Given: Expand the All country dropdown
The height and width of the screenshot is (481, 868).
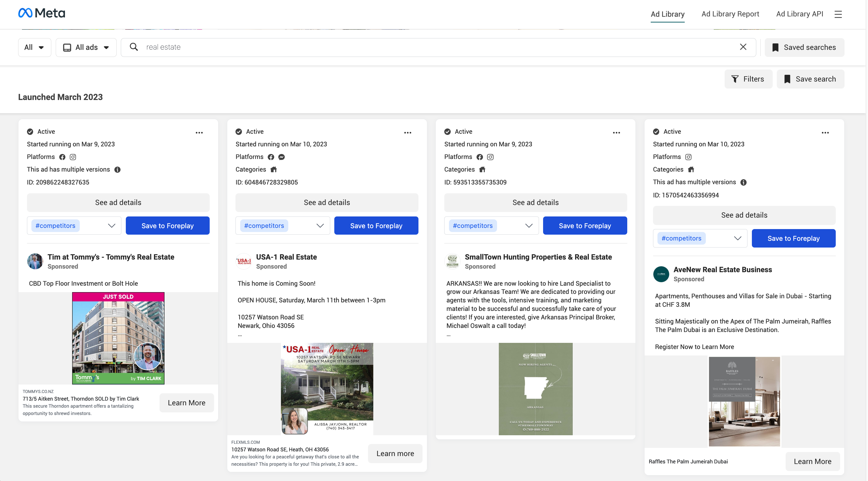Looking at the screenshot, I should click(34, 47).
